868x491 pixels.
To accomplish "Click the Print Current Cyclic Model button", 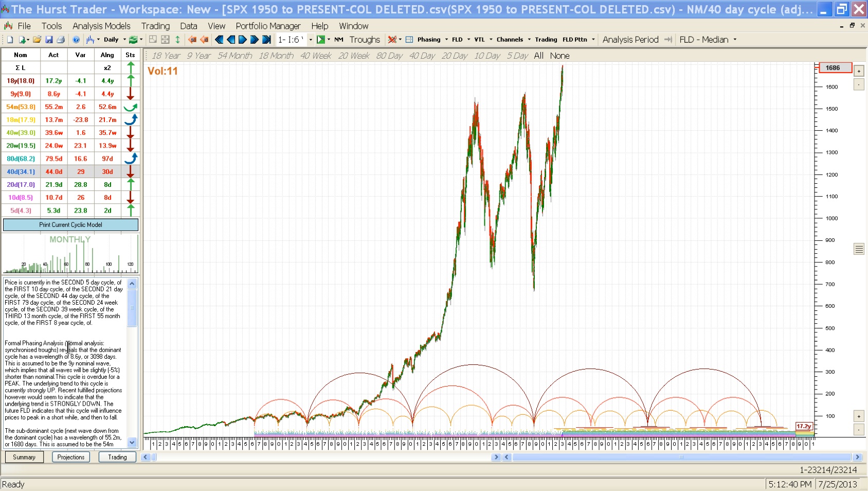I will 70,225.
